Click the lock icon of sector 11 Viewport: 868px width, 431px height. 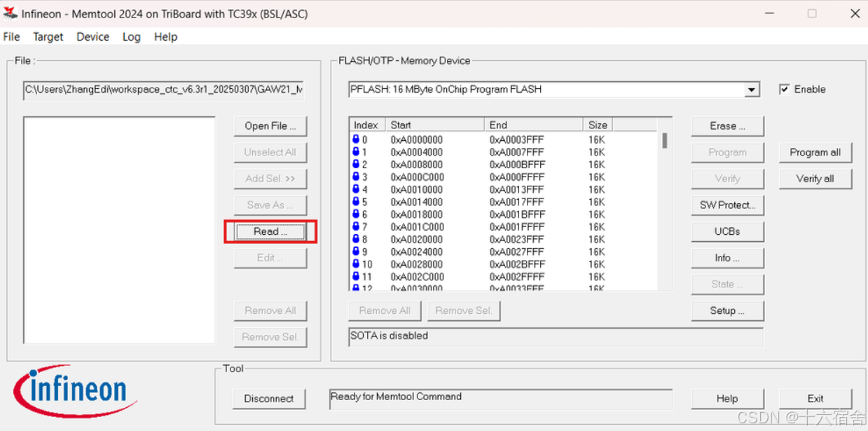point(356,277)
